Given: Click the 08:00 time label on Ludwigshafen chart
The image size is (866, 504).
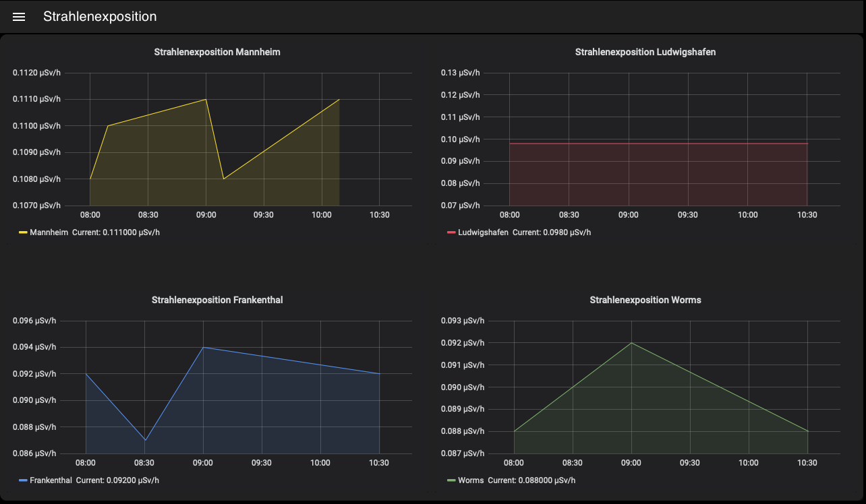Looking at the screenshot, I should click(509, 215).
